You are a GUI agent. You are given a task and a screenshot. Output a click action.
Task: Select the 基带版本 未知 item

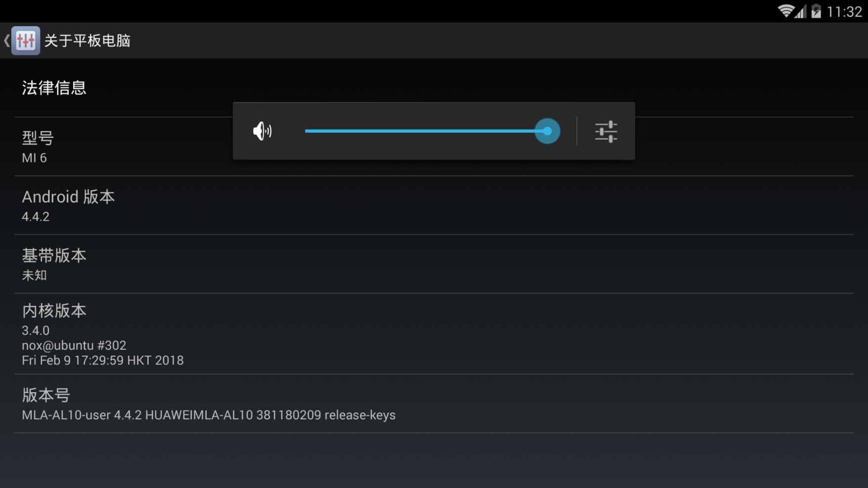(434, 264)
